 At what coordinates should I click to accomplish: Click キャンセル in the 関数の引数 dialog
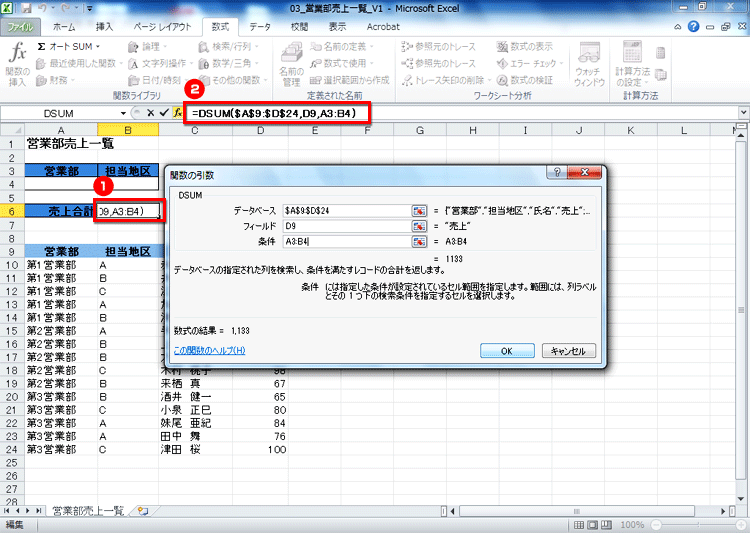[569, 351]
